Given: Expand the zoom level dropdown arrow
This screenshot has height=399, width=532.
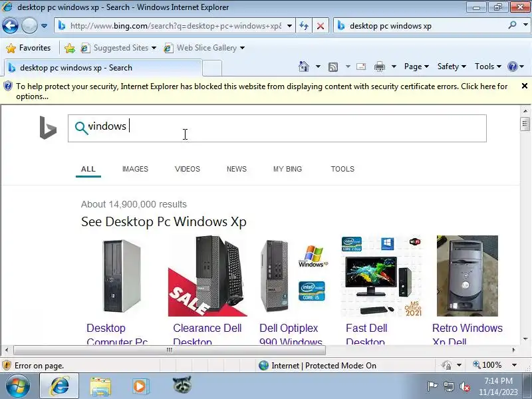Looking at the screenshot, I should (x=514, y=365).
